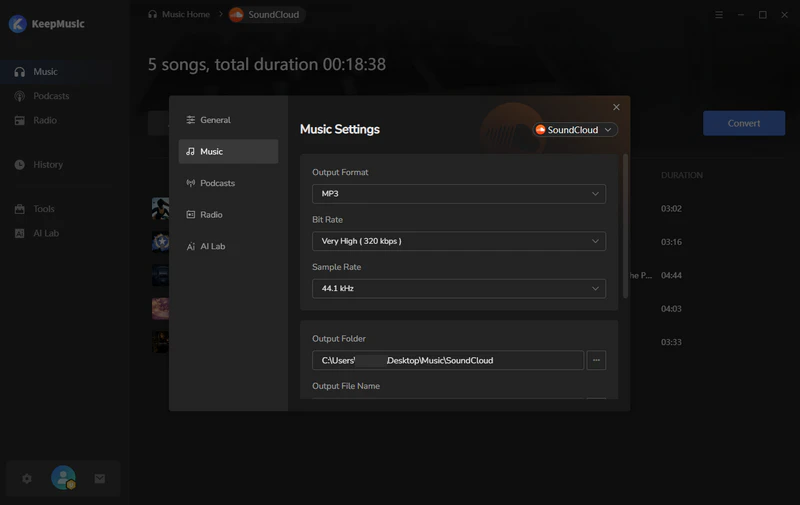Click the radio icon beside Radio in the sidebar
Image resolution: width=800 pixels, height=505 pixels.
(19, 120)
